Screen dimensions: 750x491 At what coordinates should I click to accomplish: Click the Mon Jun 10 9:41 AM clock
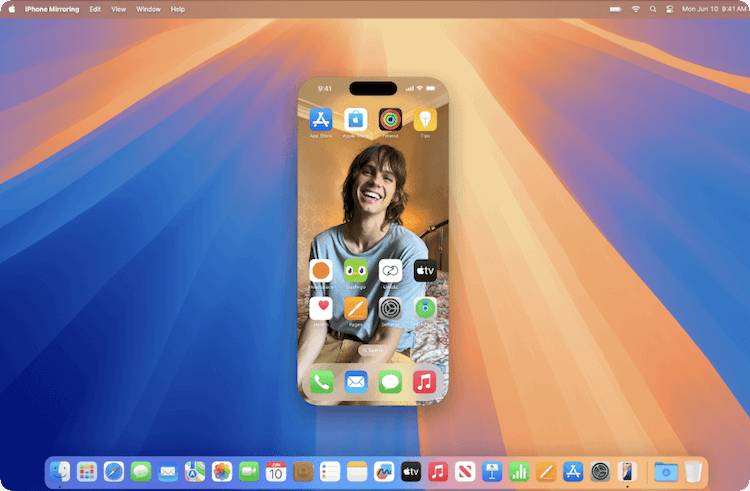click(714, 9)
